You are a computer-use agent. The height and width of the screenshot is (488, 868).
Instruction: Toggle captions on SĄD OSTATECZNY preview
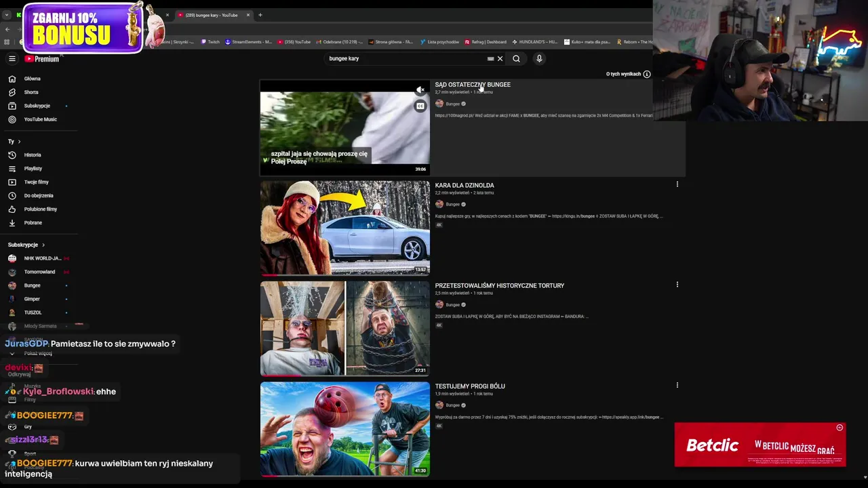click(420, 106)
